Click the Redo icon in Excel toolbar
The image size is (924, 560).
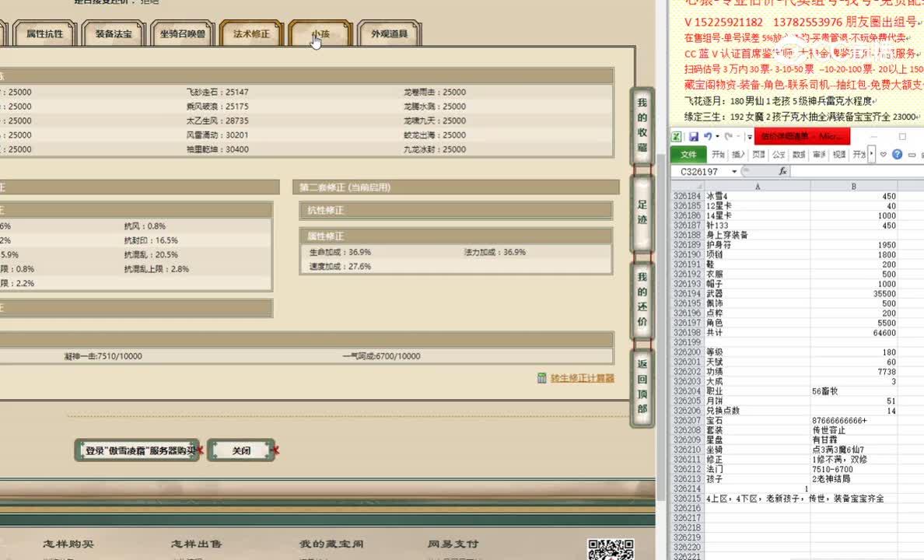pos(728,137)
